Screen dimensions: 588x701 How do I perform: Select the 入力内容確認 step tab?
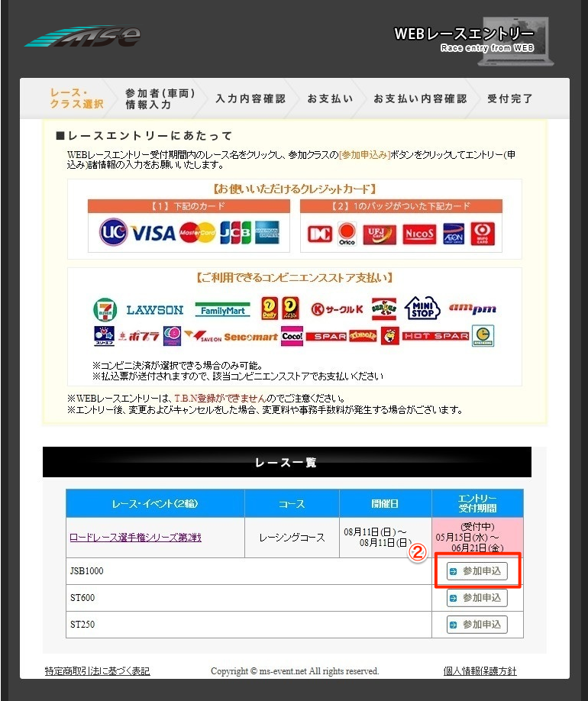[250, 99]
